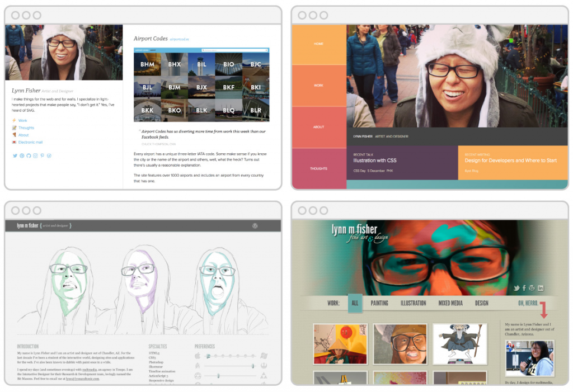Click the Thoughts link in the white sidebar
The width and height of the screenshot is (573, 392).
[26, 127]
